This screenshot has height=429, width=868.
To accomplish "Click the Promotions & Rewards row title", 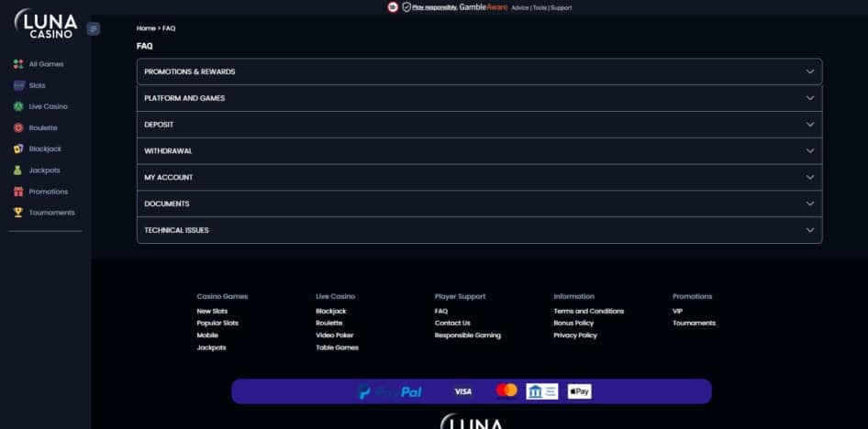I will pos(190,71).
